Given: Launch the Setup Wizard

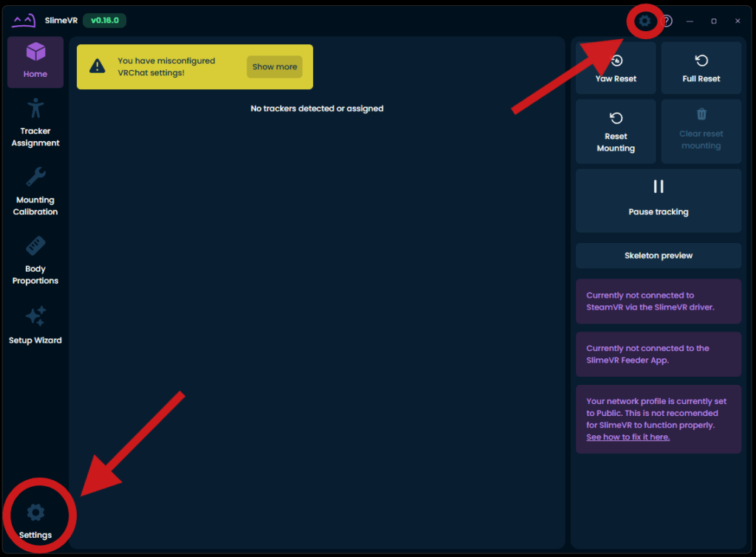Looking at the screenshot, I should tap(35, 325).
